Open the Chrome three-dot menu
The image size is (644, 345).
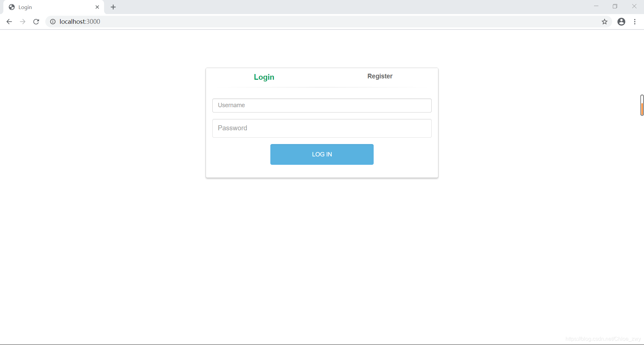635,22
